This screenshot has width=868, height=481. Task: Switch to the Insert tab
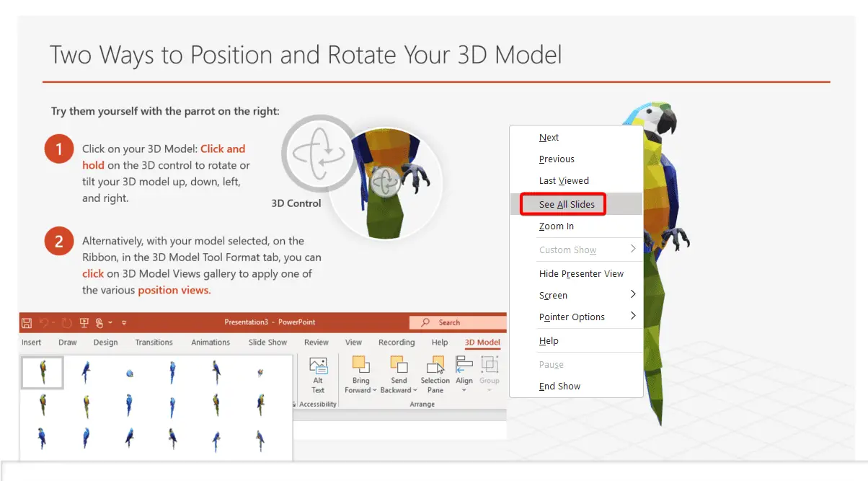[32, 343]
